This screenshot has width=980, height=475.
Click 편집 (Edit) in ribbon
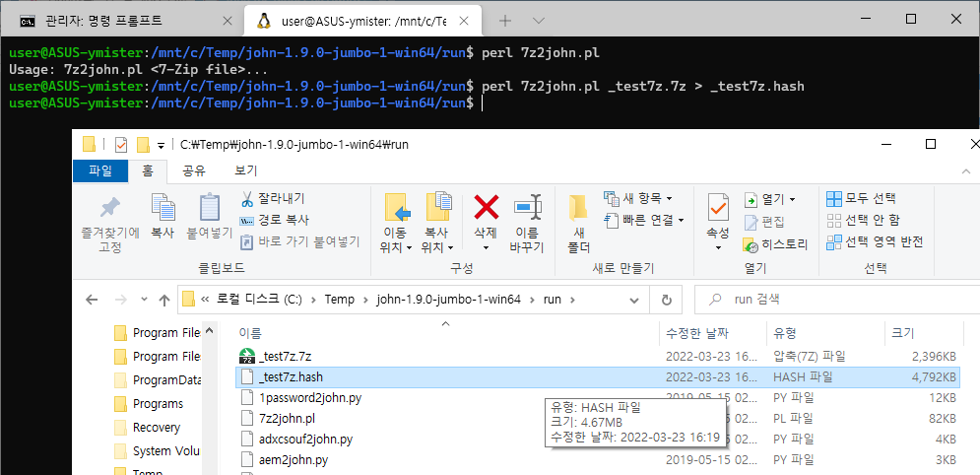coord(764,222)
